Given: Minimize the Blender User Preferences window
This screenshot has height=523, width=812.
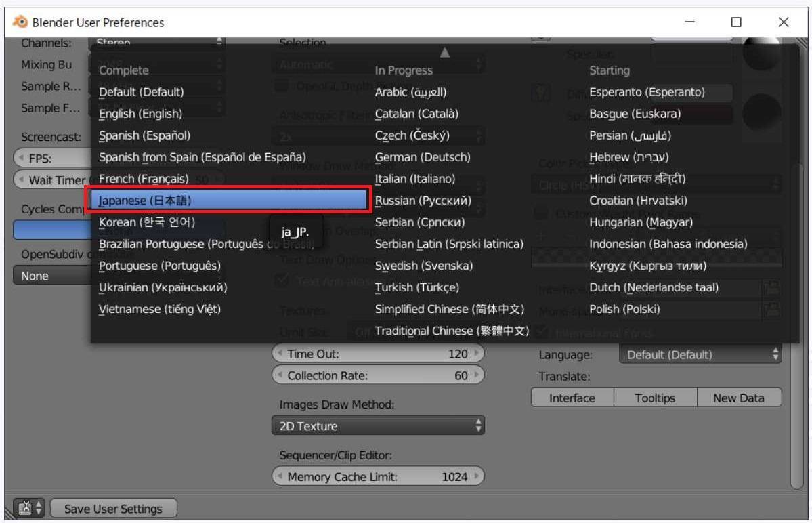Looking at the screenshot, I should (x=690, y=22).
